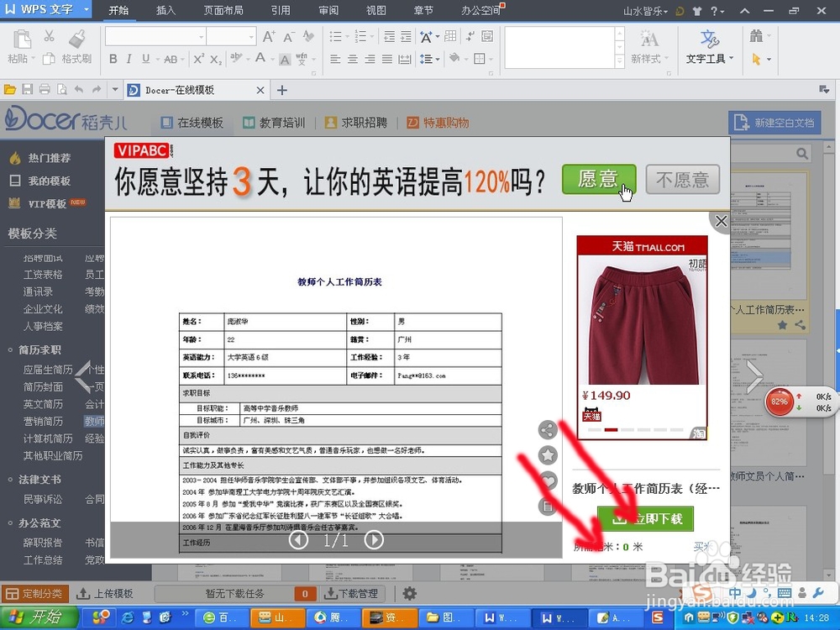Show previous template with left chevron
Screen dimensions: 840x630
[x=83, y=377]
